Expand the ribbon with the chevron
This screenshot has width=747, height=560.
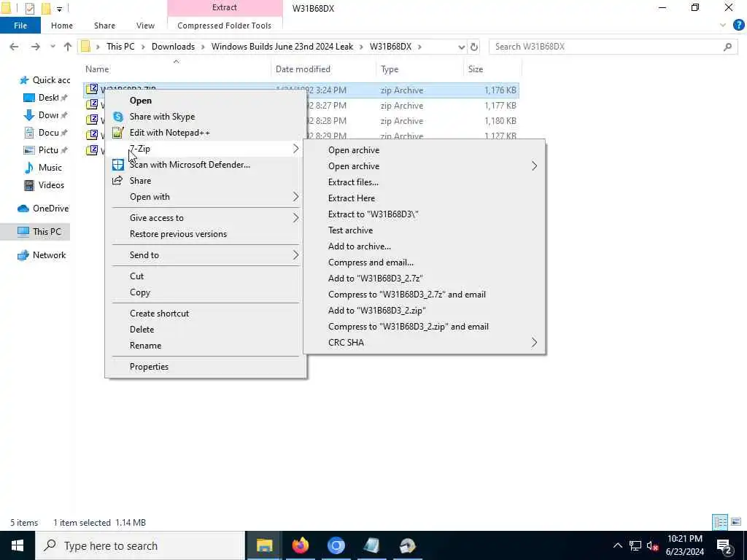click(x=723, y=26)
